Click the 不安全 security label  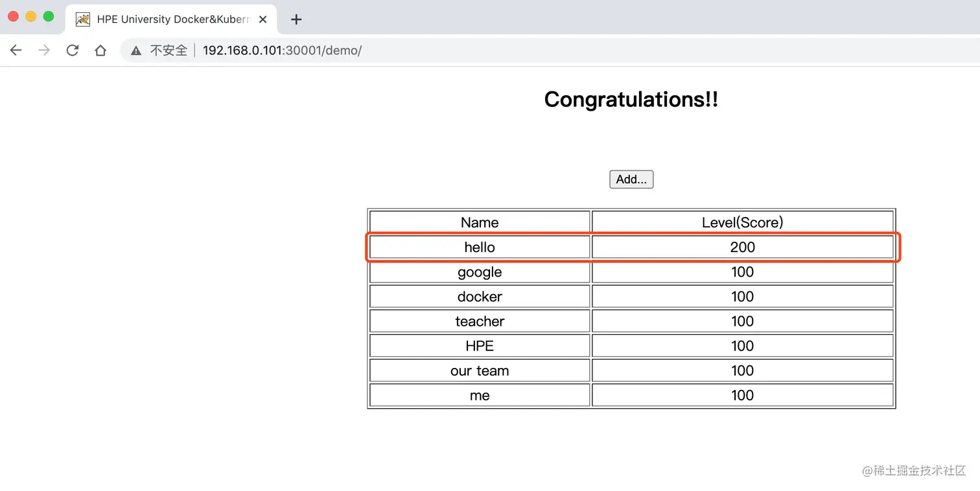point(169,51)
